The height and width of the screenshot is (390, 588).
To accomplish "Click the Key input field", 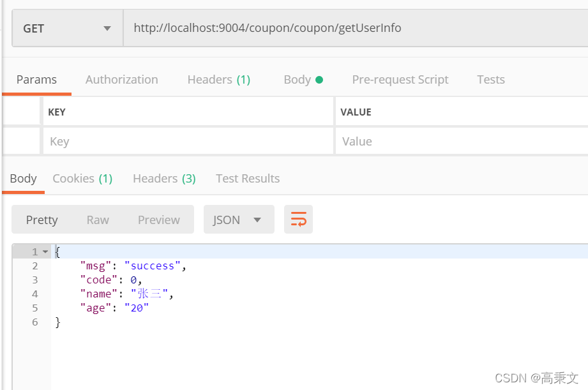I will coord(188,141).
